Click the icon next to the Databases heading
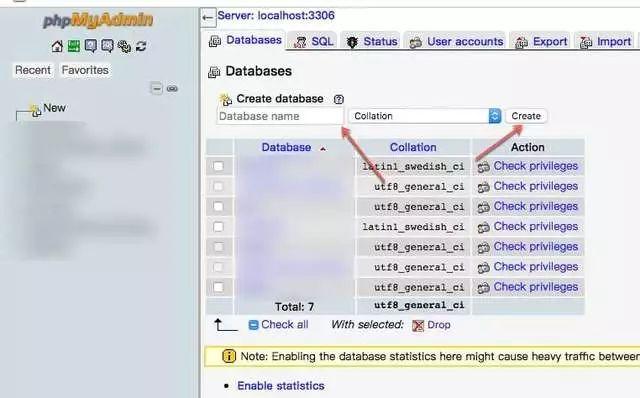This screenshot has width=640, height=398. click(x=214, y=72)
